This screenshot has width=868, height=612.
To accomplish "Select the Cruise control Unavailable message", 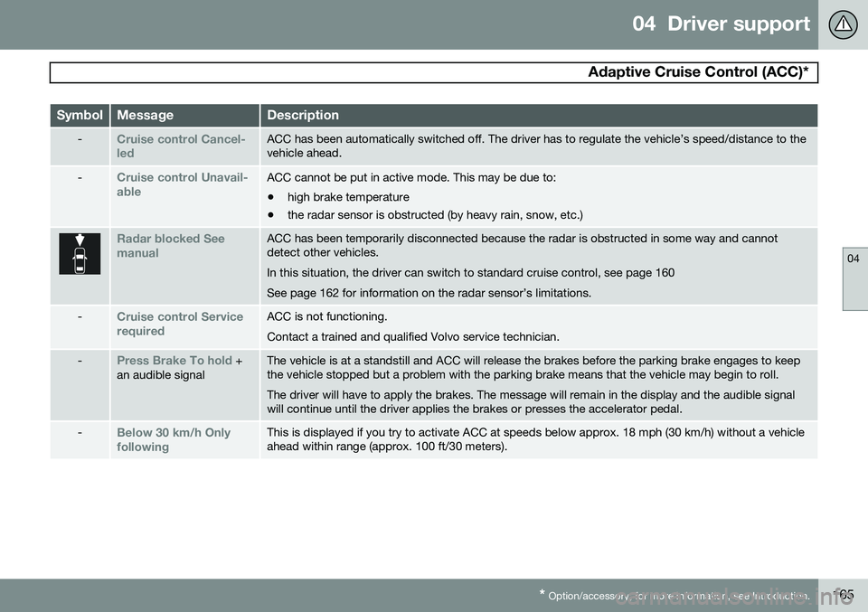I will (x=180, y=184).
